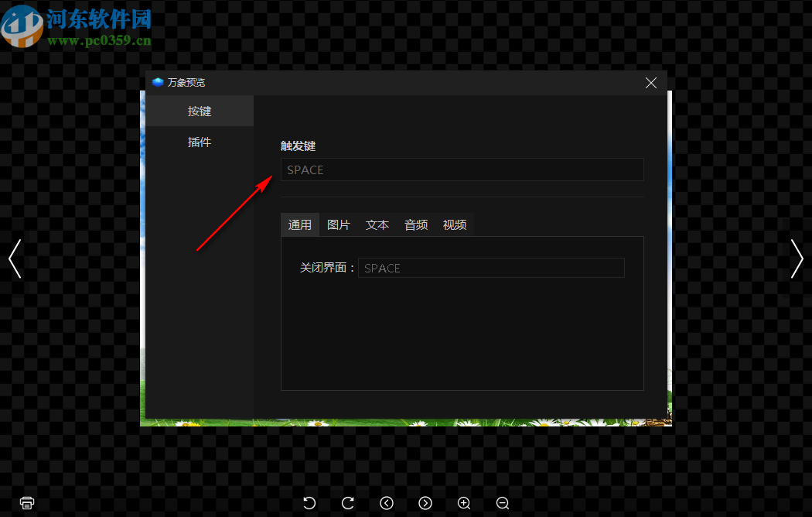Open the 视频 settings tab

[454, 224]
